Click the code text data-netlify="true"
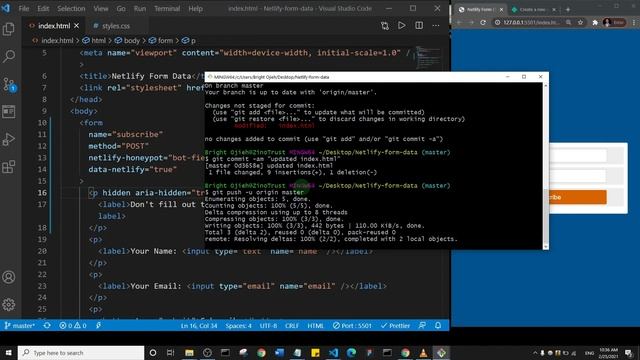 pyautogui.click(x=133, y=169)
